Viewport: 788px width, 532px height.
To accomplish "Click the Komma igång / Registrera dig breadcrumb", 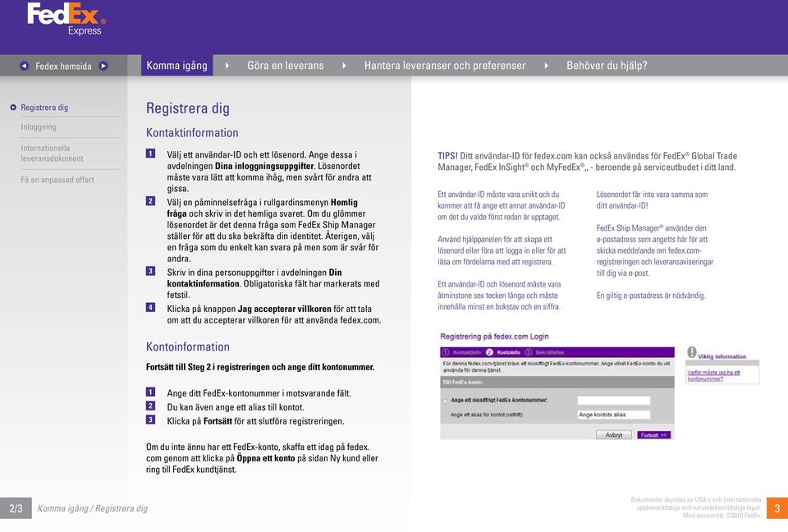I will pyautogui.click(x=93, y=508).
